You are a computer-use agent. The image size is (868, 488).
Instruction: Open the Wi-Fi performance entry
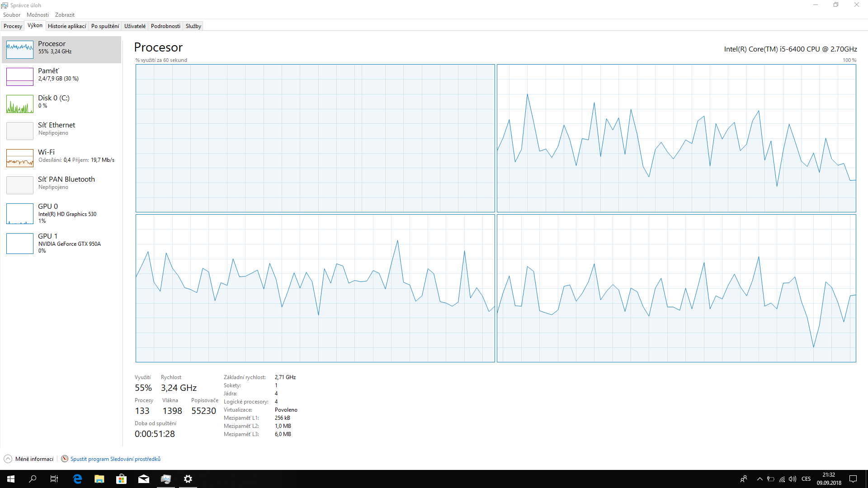click(20, 158)
